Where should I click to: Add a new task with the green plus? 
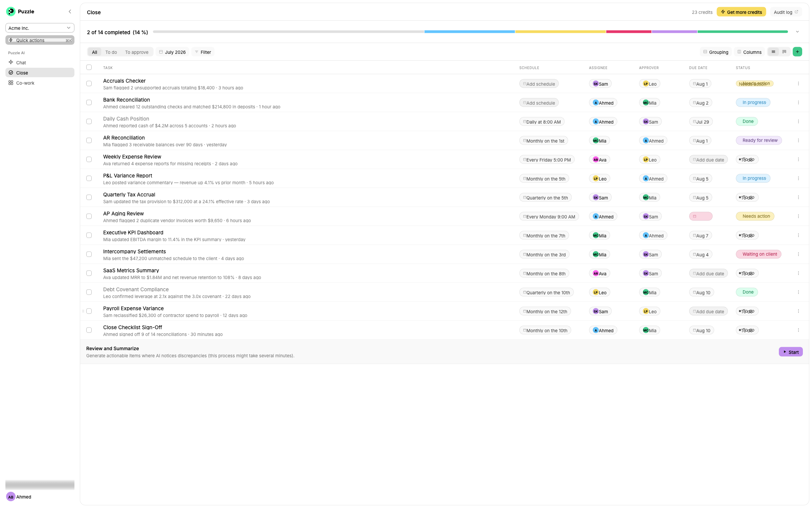(x=797, y=52)
